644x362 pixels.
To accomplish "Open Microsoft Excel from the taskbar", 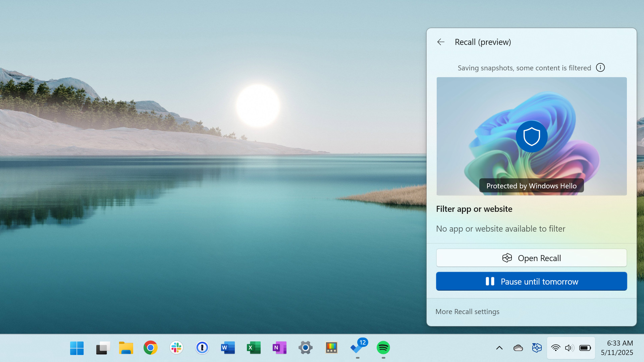I will point(254,348).
